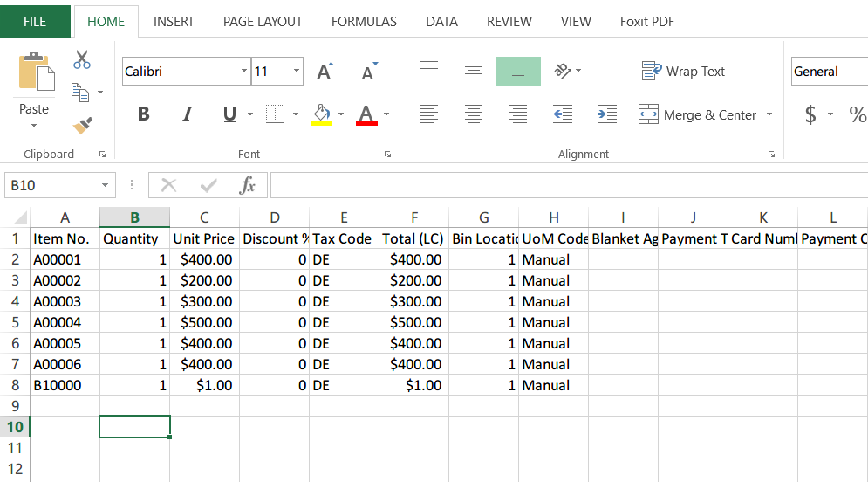Click the Insert Function fx icon
Image resolution: width=868 pixels, height=482 pixels.
(x=248, y=185)
